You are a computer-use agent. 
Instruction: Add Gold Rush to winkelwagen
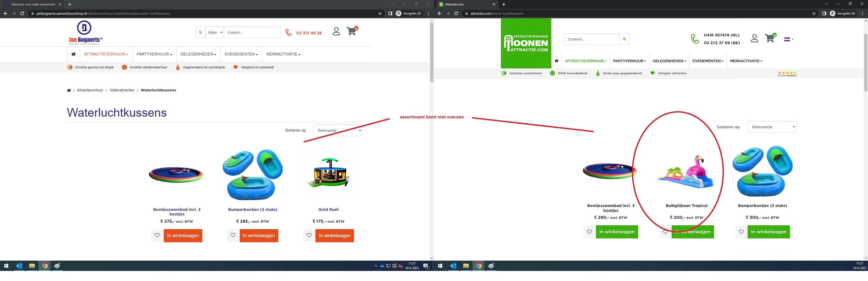(335, 236)
